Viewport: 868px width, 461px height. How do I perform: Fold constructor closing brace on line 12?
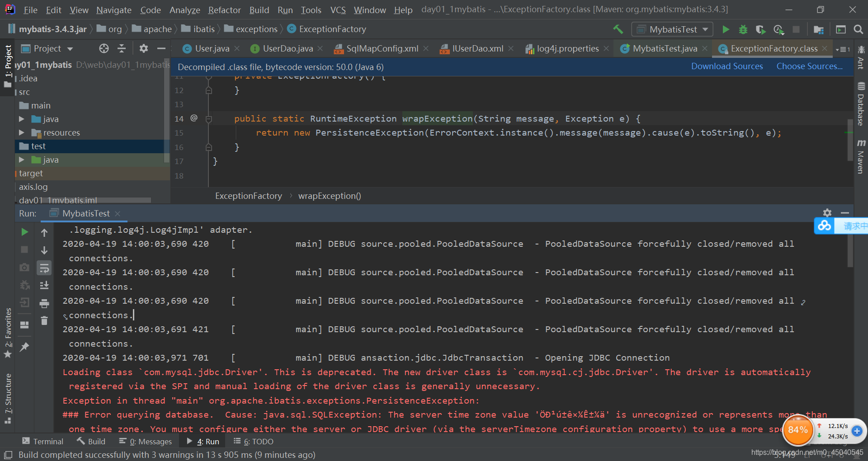(209, 90)
